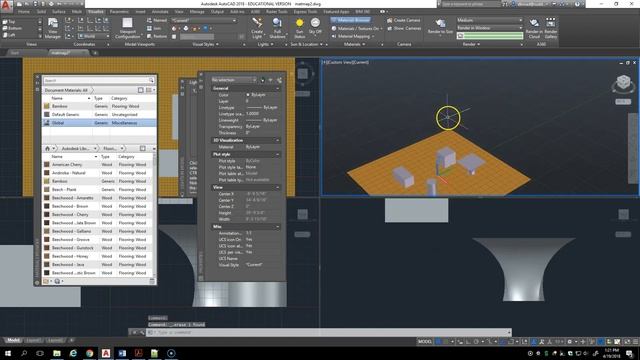Open the View Manager
The width and height of the screenshot is (640, 360).
click(53, 28)
